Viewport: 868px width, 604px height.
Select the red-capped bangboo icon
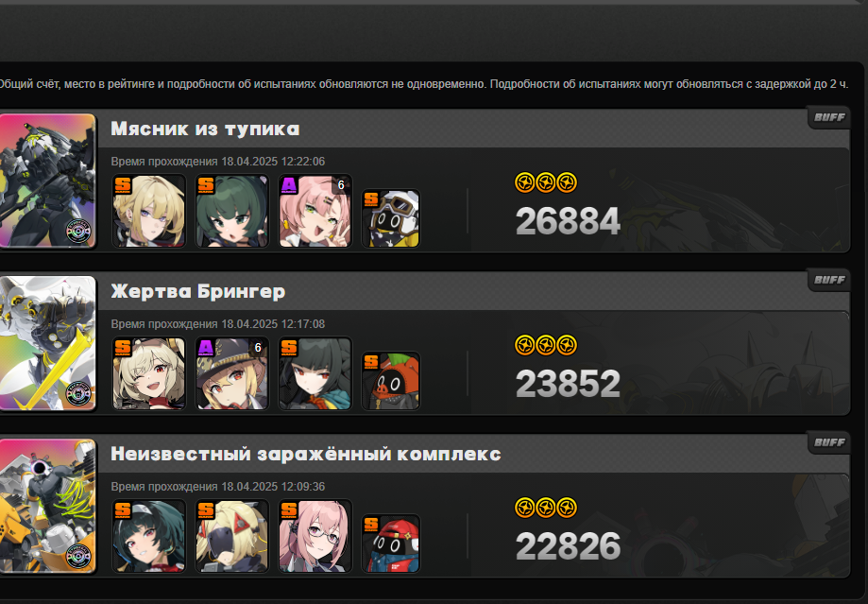click(x=391, y=544)
